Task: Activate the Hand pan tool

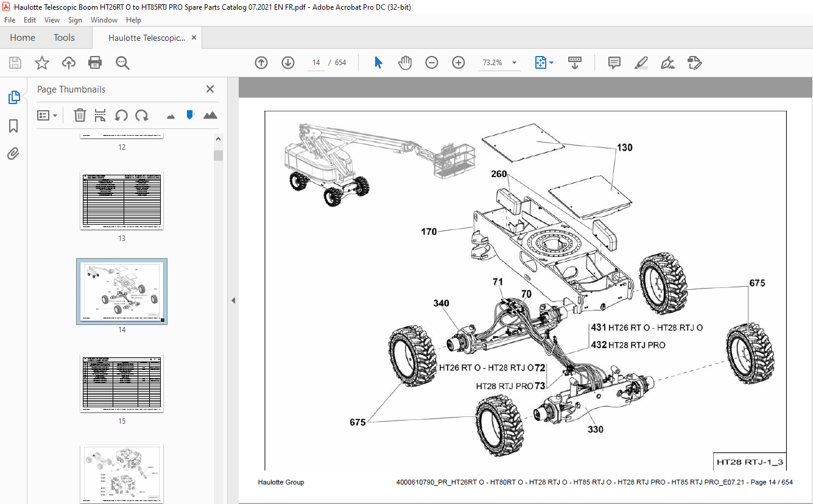Action: pyautogui.click(x=405, y=63)
